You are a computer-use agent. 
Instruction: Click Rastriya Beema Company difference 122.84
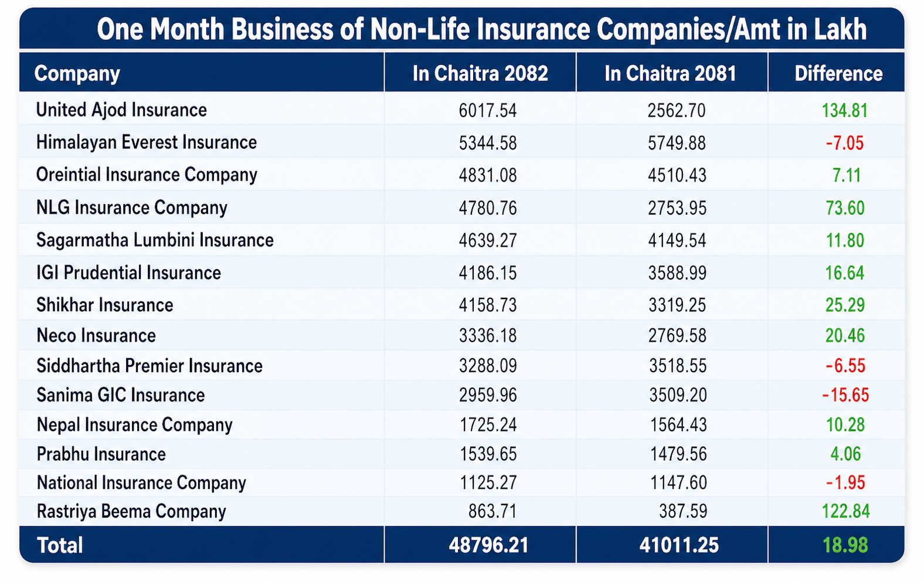tap(845, 512)
